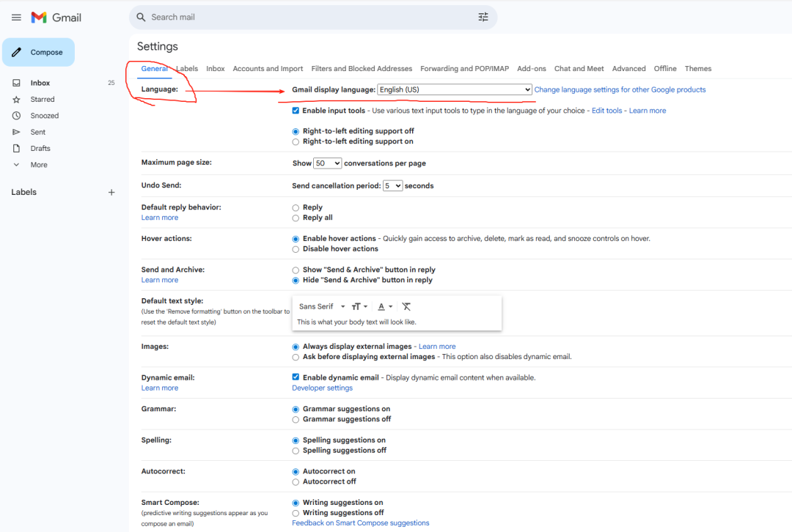
Task: Open the text color picker icon
Action: point(384,306)
